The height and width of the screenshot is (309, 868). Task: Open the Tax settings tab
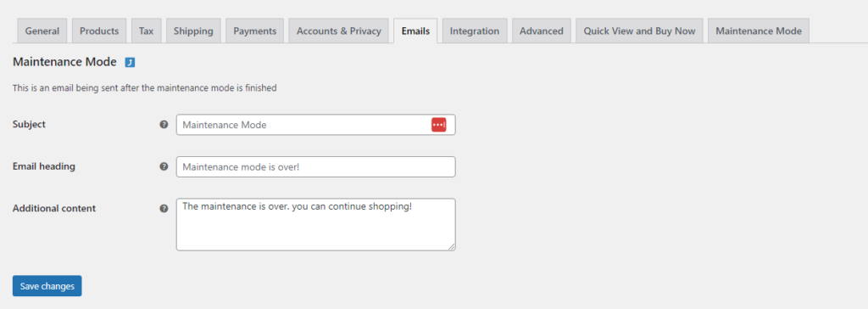pos(146,31)
